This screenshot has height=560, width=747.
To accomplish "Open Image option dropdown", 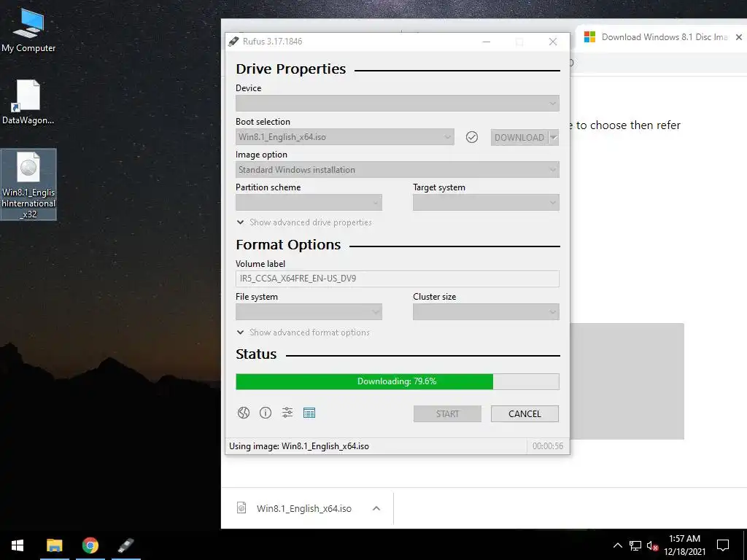I will pos(398,169).
